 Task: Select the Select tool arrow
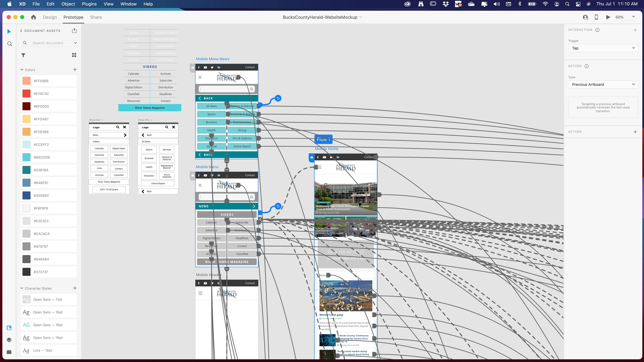(9, 32)
